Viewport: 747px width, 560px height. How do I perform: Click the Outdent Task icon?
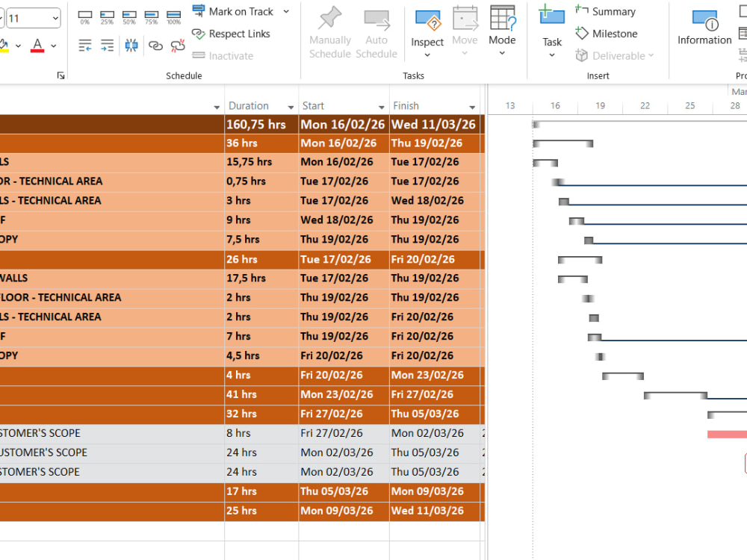(x=85, y=46)
